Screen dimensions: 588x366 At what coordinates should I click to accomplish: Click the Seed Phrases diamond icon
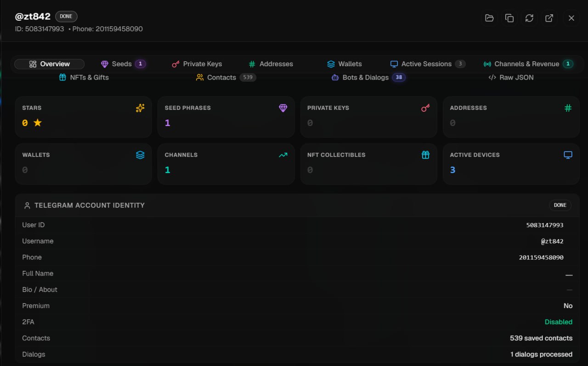tap(283, 108)
